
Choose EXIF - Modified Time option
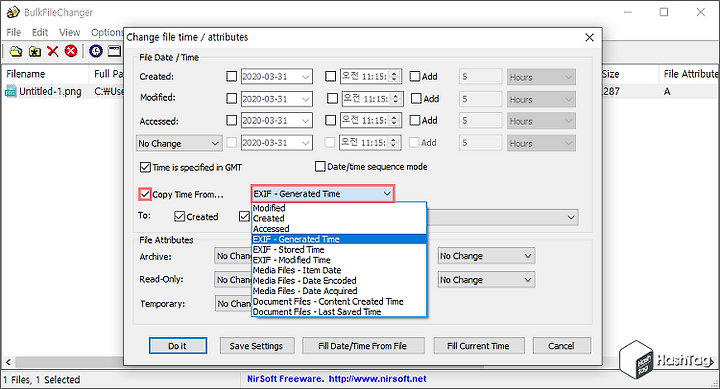(339, 260)
